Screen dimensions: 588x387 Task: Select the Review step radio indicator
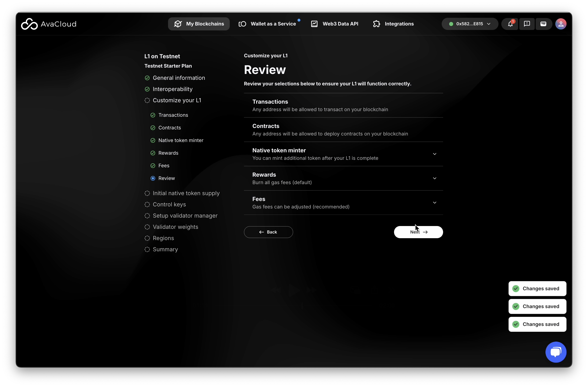(153, 178)
